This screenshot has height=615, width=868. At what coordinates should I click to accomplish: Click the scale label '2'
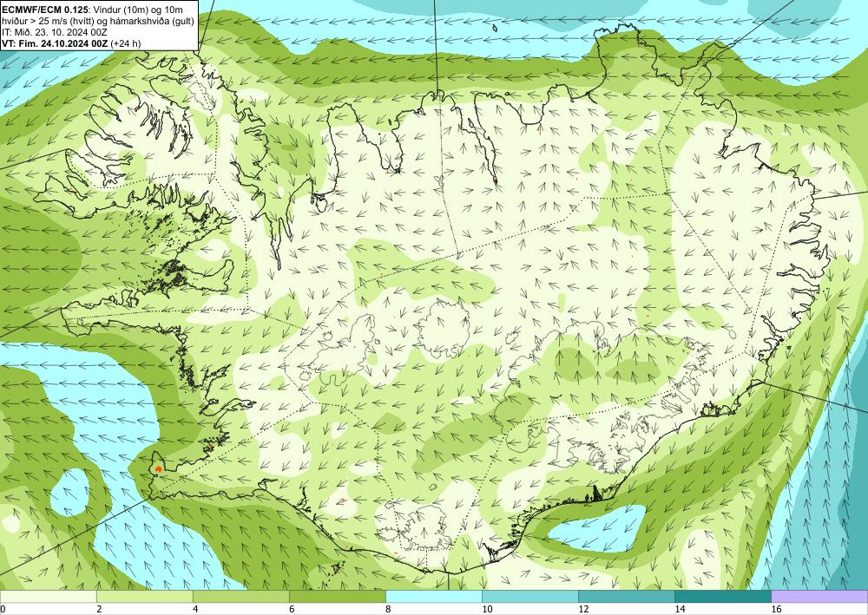(99, 610)
